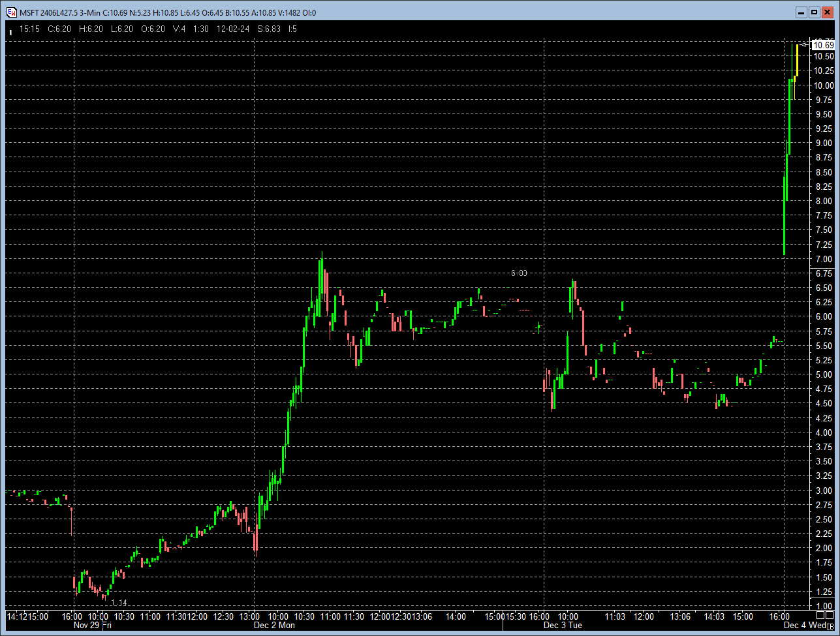Click the chart application icon in the title bar
The width and height of the screenshot is (840, 636).
coord(11,12)
